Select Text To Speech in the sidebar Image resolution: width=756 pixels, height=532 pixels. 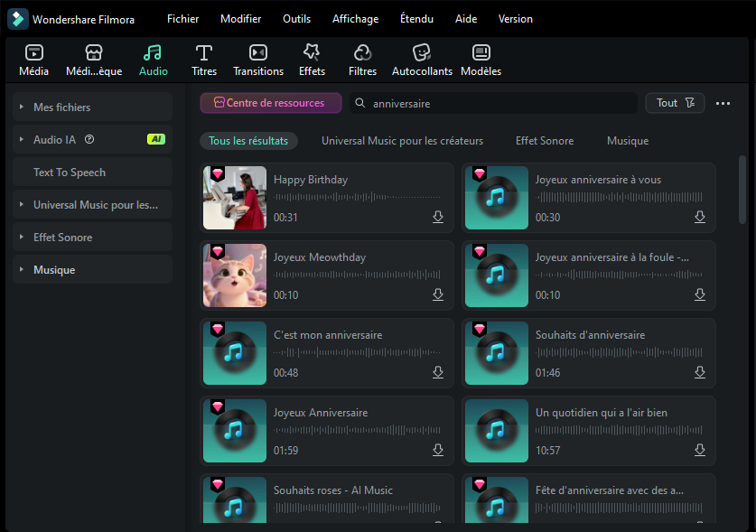point(91,172)
